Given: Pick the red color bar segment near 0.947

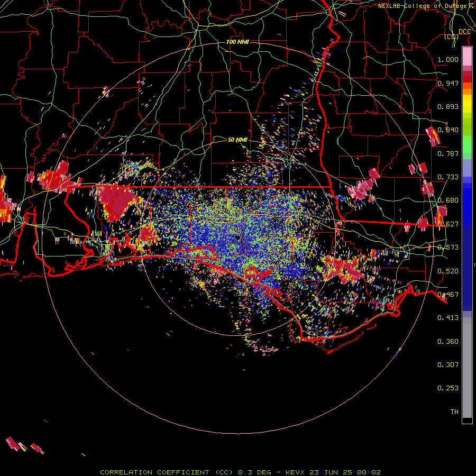Looking at the screenshot, I should pos(467,79).
